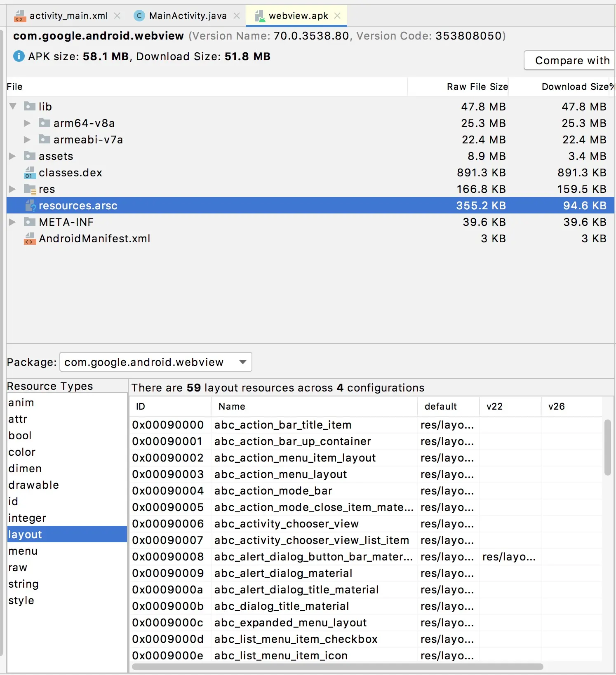Click the res folder icon
Image resolution: width=616 pixels, height=675 pixels.
click(x=30, y=189)
